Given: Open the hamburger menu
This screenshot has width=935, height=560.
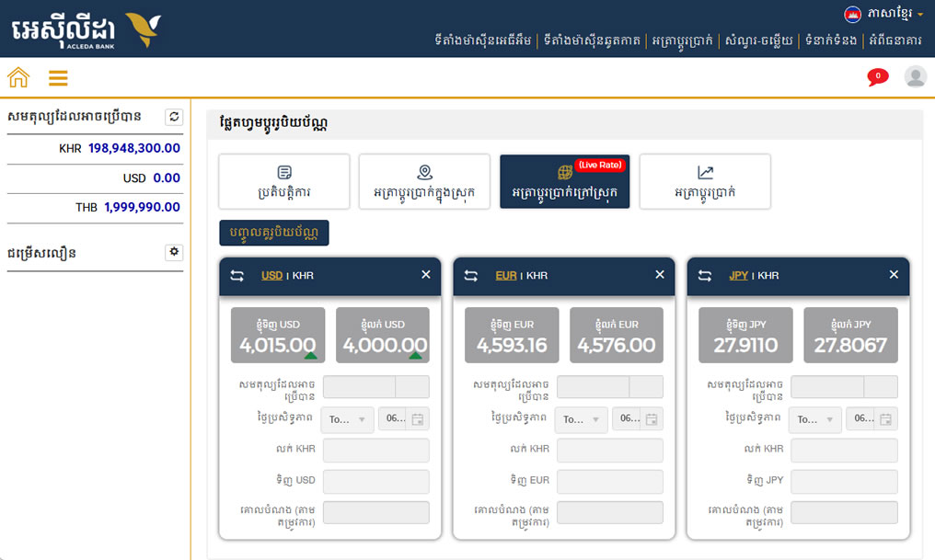Looking at the screenshot, I should pyautogui.click(x=58, y=78).
